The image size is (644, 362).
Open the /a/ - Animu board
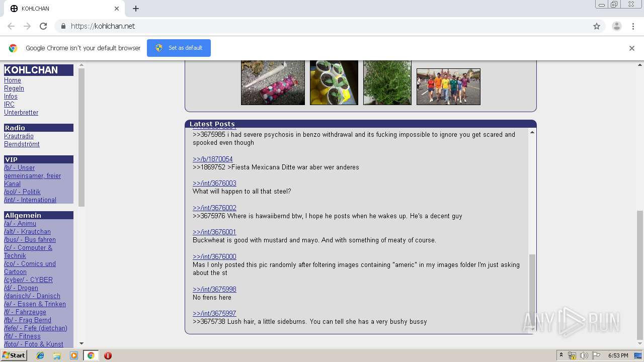[x=20, y=224]
